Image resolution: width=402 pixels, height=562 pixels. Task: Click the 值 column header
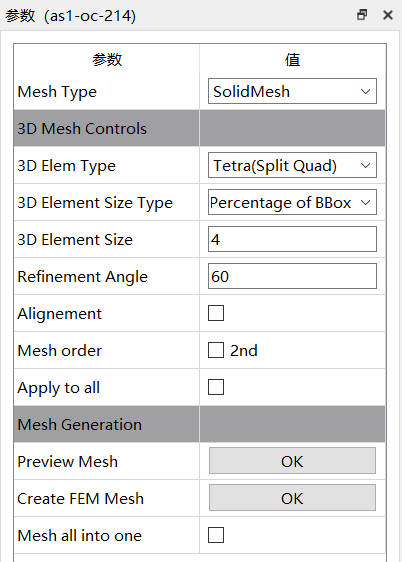[x=292, y=59]
